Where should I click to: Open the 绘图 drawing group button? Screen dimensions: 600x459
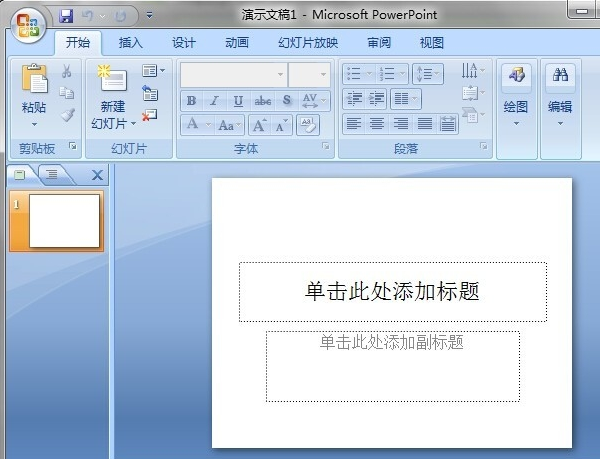(x=516, y=96)
